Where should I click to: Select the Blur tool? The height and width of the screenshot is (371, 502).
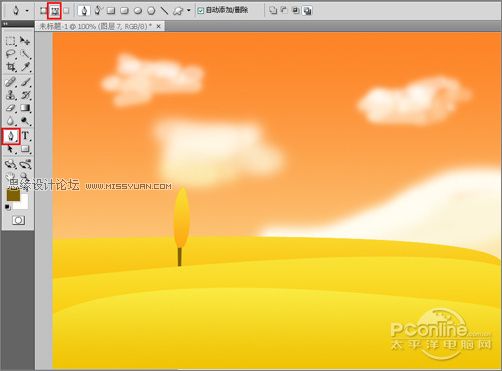point(10,121)
